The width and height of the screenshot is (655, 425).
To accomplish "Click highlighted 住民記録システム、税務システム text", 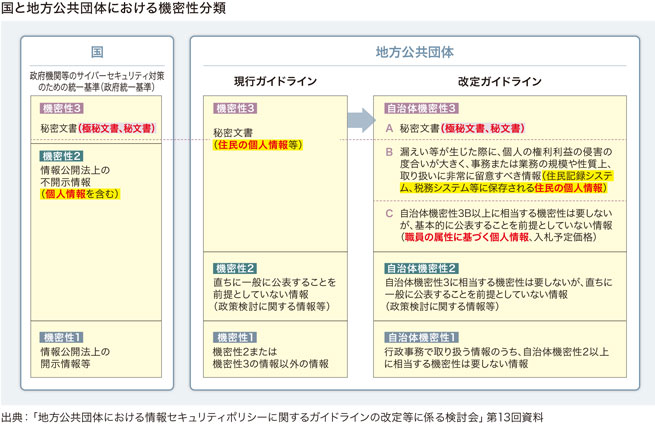I will 506,182.
